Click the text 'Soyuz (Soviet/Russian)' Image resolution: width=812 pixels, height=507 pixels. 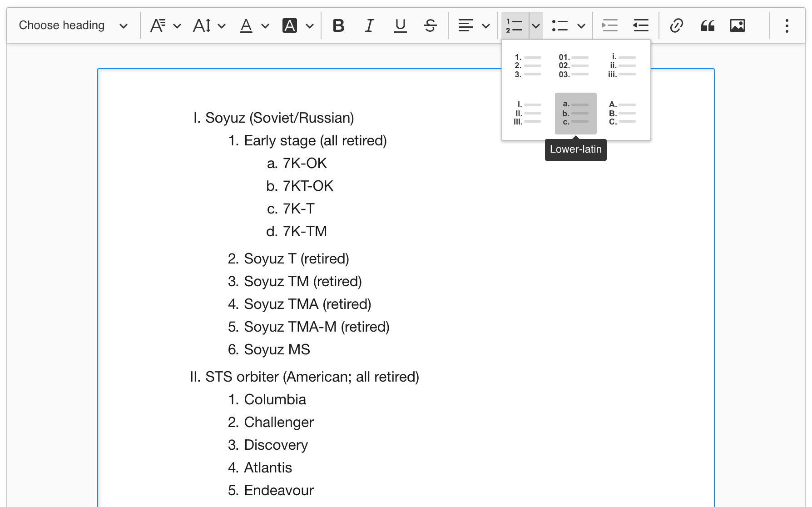click(x=279, y=118)
